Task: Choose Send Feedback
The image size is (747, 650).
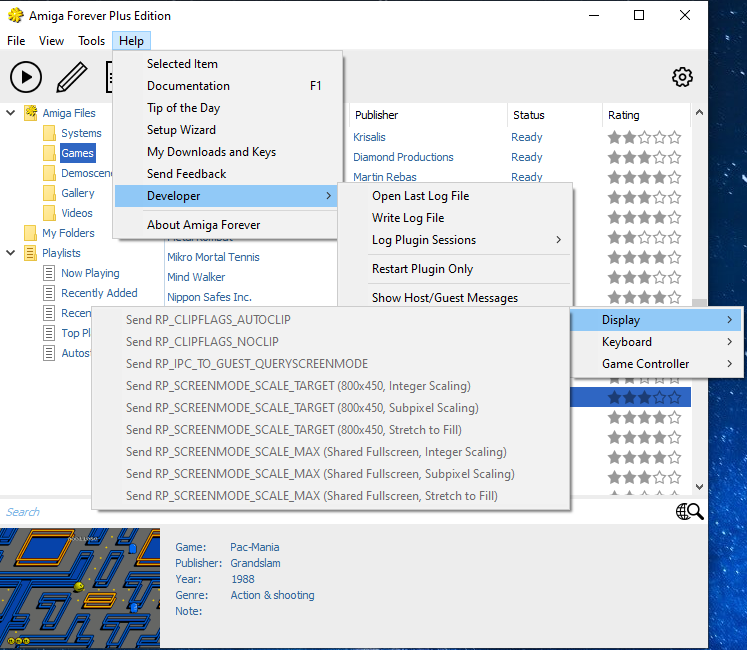Action: 228,173
